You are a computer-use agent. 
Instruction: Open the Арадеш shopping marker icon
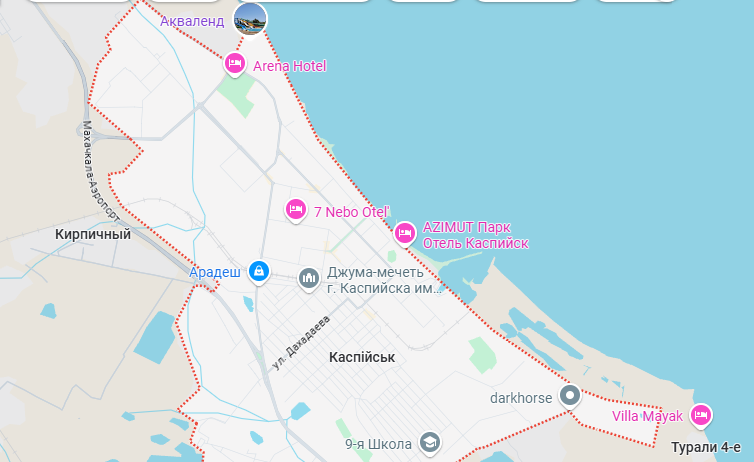259,272
